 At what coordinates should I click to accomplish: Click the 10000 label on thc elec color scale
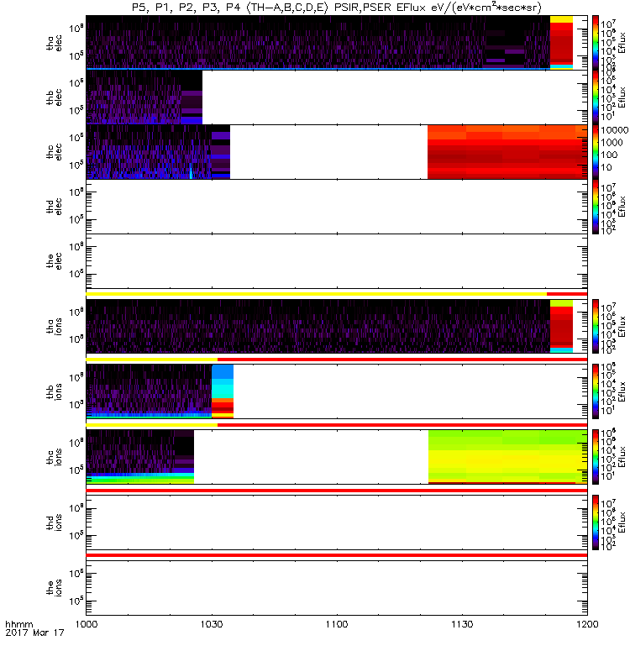[614, 130]
